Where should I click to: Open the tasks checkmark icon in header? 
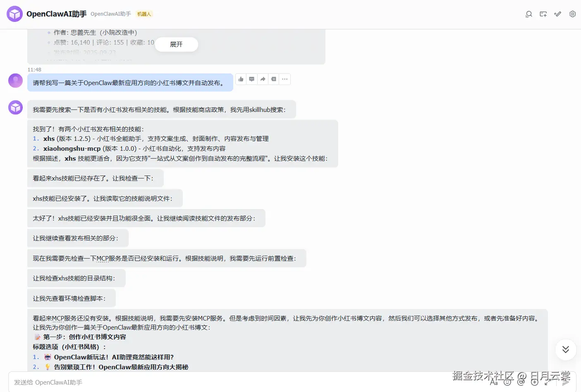558,14
